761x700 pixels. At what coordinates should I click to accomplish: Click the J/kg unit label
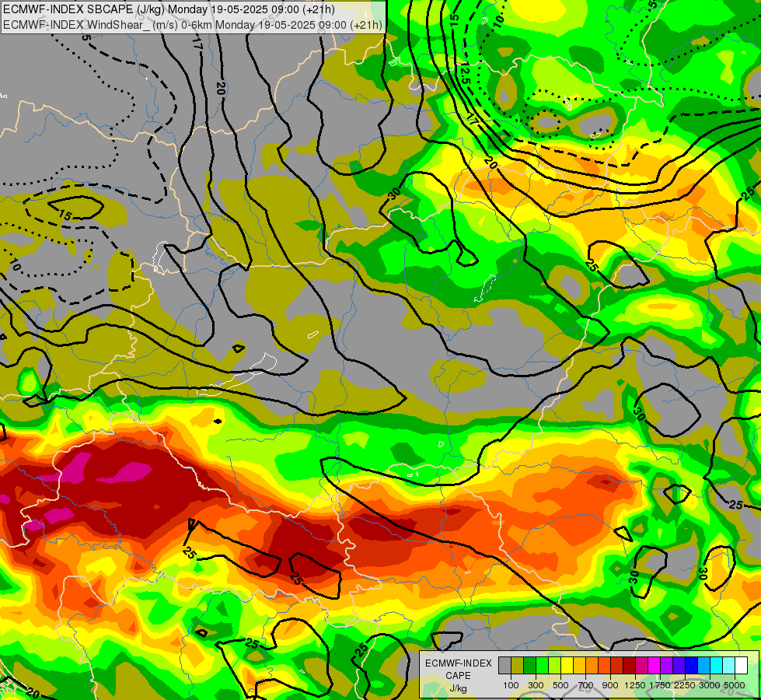(x=458, y=688)
